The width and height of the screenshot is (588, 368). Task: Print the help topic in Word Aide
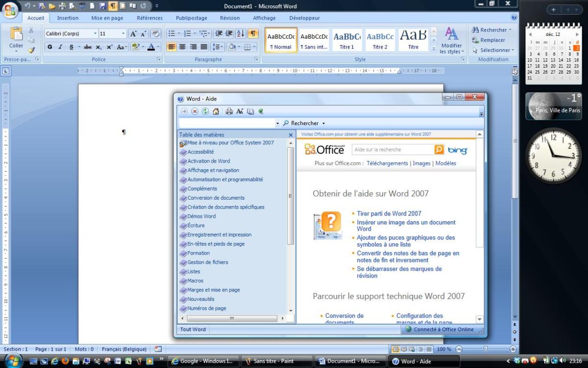(229, 111)
